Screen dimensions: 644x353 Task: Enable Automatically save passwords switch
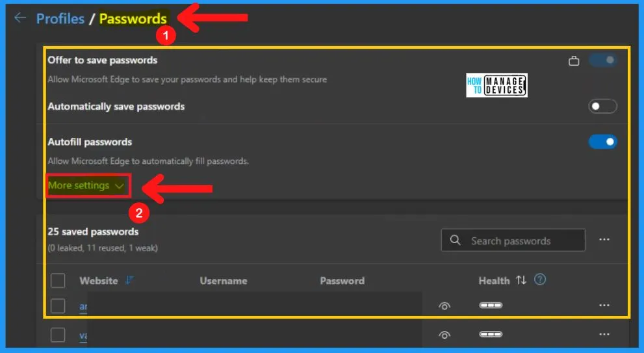pyautogui.click(x=603, y=107)
